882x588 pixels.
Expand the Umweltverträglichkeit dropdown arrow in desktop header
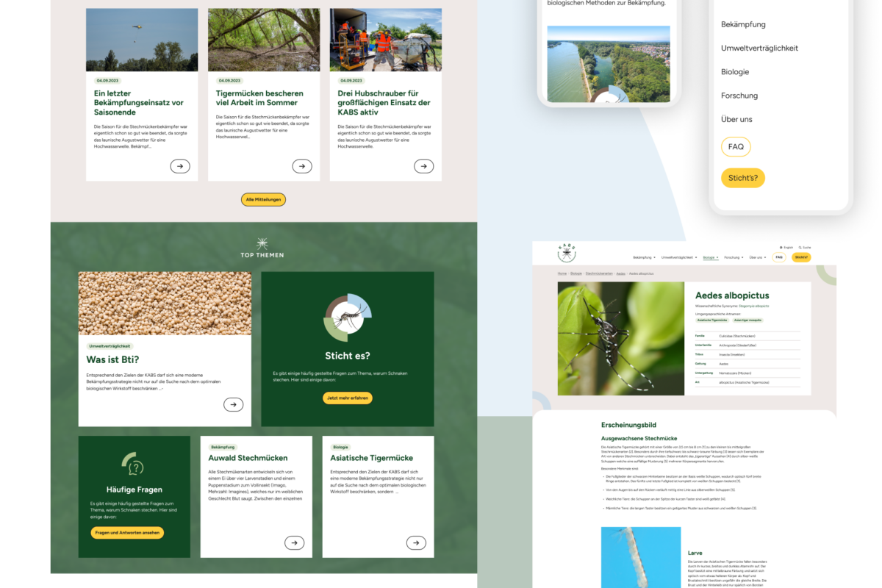pyautogui.click(x=696, y=258)
